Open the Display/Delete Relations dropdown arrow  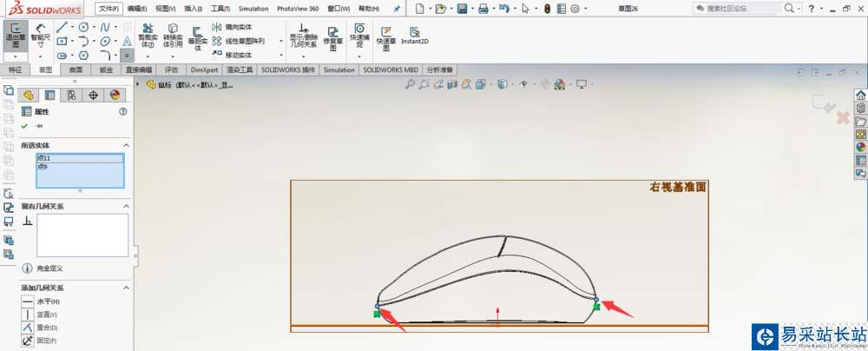pyautogui.click(x=303, y=56)
